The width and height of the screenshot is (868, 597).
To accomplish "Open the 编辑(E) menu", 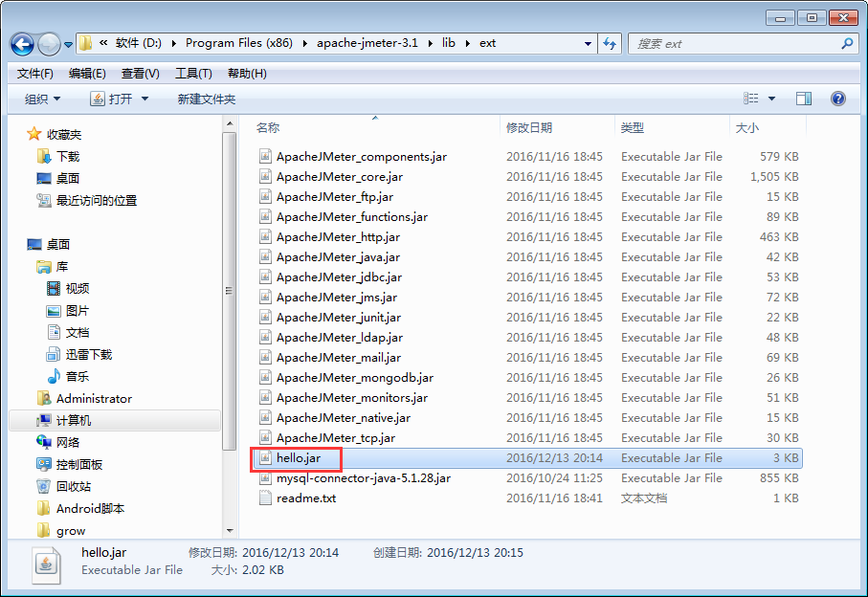I will (87, 74).
